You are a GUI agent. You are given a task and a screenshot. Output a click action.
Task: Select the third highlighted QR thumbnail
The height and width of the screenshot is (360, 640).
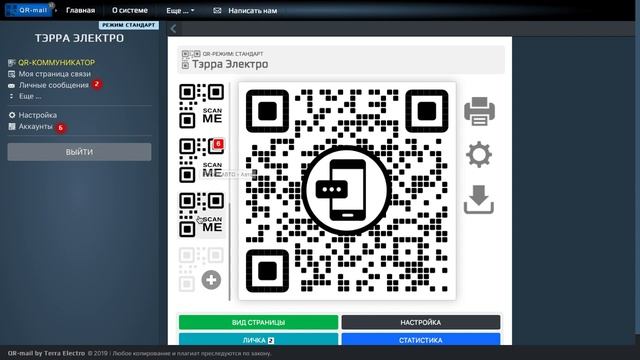point(202,215)
